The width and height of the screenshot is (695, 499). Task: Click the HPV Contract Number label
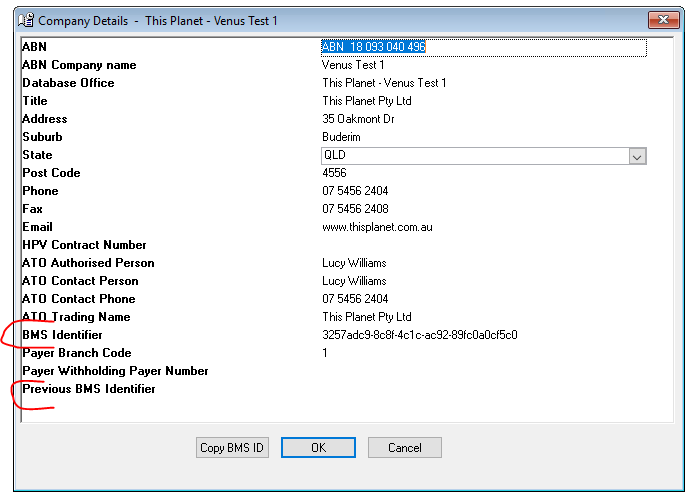pyautogui.click(x=84, y=245)
